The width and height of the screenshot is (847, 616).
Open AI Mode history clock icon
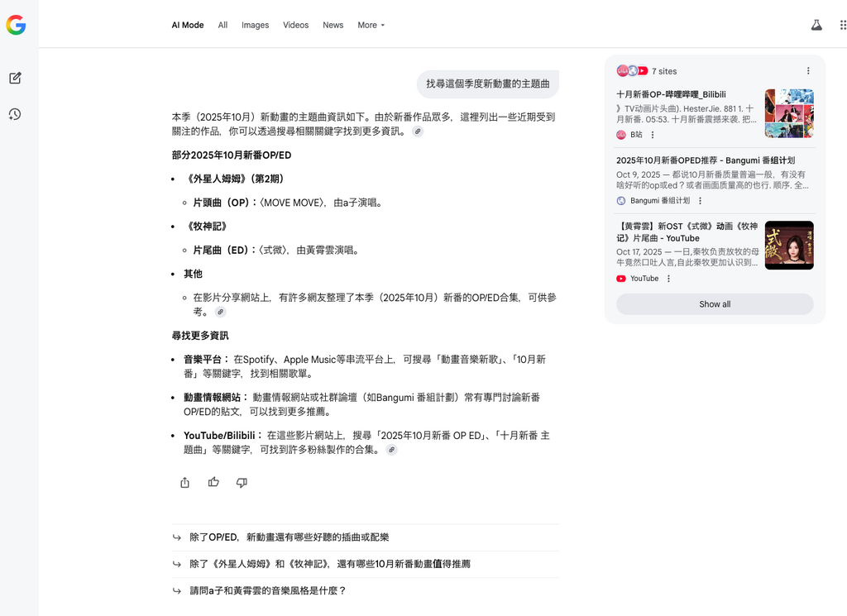click(x=15, y=114)
